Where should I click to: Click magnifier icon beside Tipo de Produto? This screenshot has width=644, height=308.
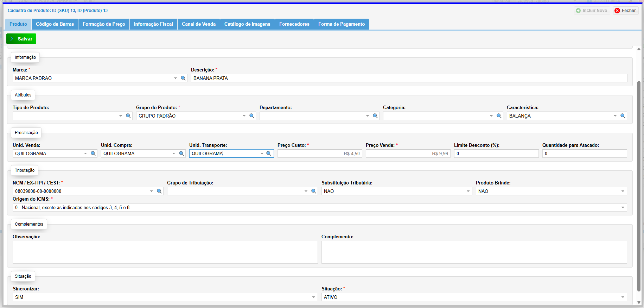pyautogui.click(x=128, y=116)
